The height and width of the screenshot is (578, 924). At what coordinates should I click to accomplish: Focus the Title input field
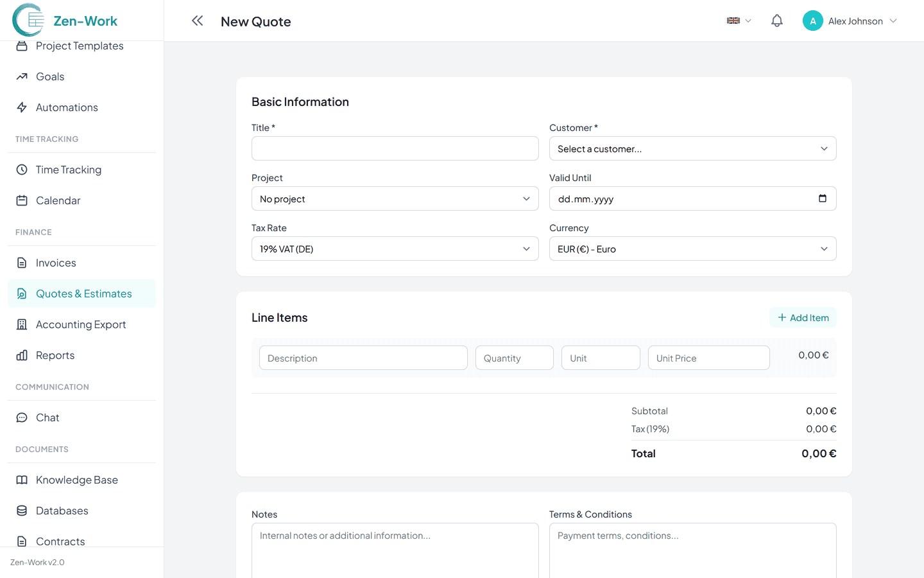point(395,148)
